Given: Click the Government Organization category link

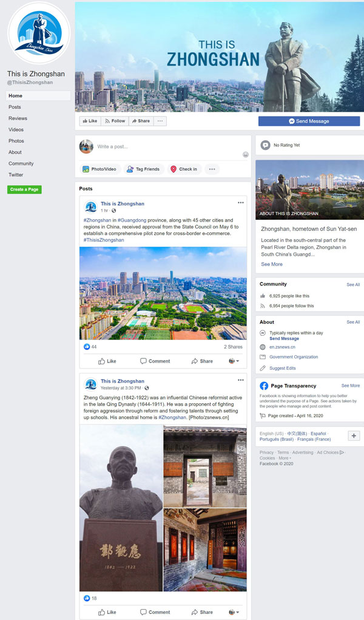Looking at the screenshot, I should [x=294, y=357].
